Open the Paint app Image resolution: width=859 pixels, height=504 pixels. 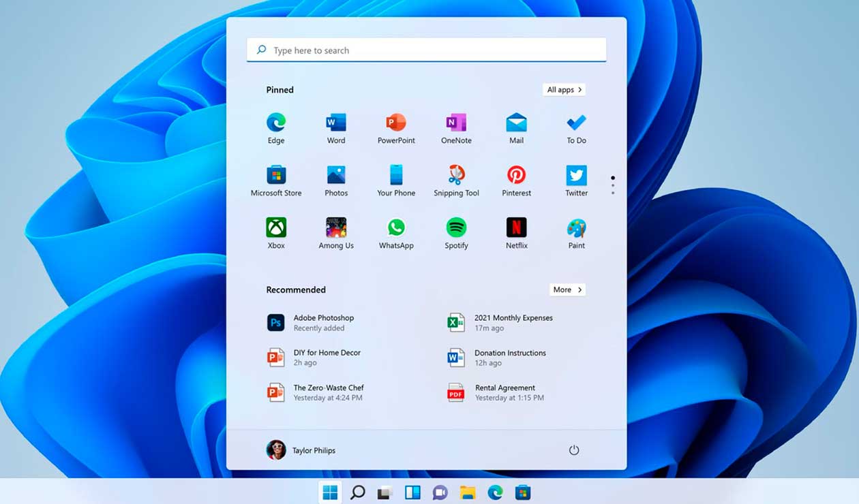576,234
